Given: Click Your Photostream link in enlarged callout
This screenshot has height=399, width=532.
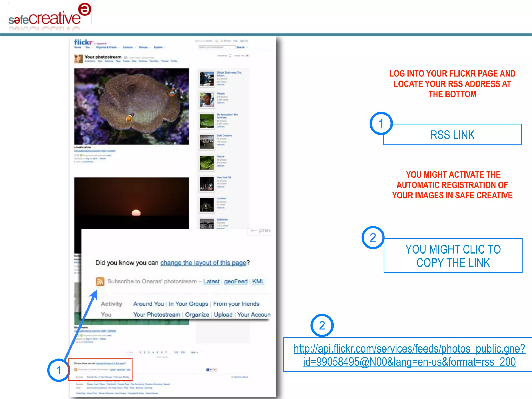Looking at the screenshot, I should coord(157,315).
